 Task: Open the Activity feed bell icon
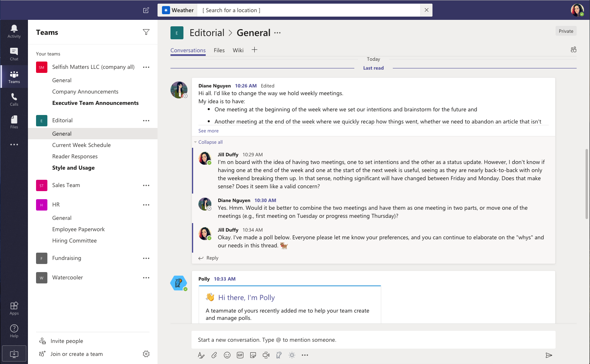(14, 31)
